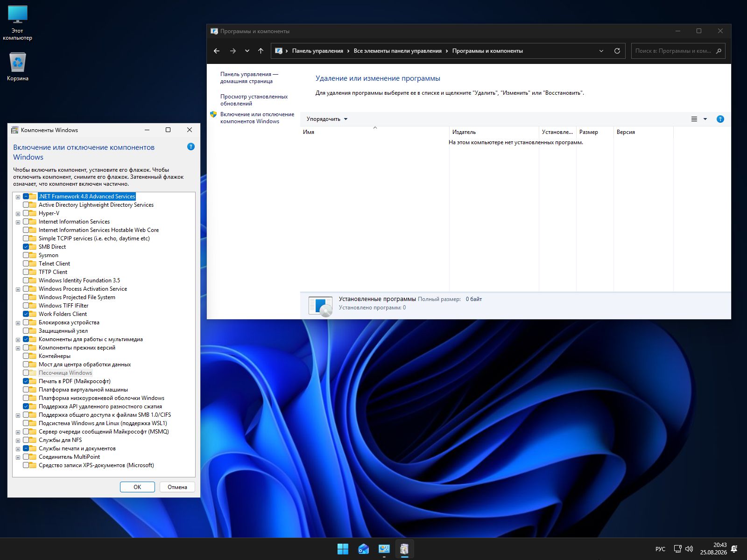Screen dimensions: 747x560
Task: Select the Windows TIFF IFilter row
Action: point(63,306)
